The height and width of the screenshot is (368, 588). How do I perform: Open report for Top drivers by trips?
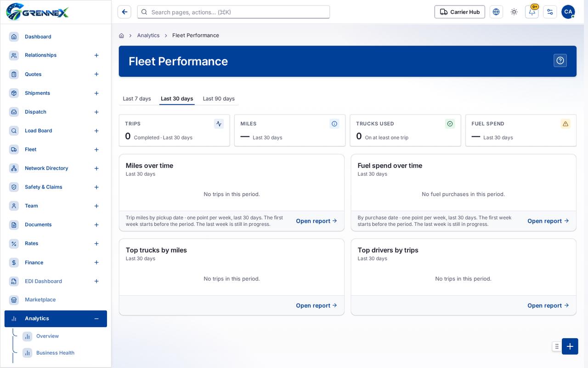tap(548, 305)
